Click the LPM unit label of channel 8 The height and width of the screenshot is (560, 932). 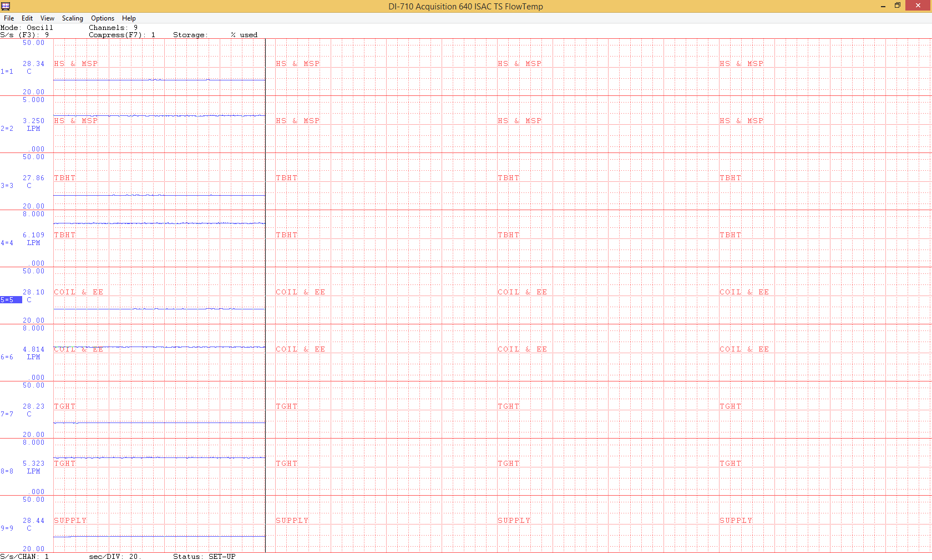[x=33, y=471]
